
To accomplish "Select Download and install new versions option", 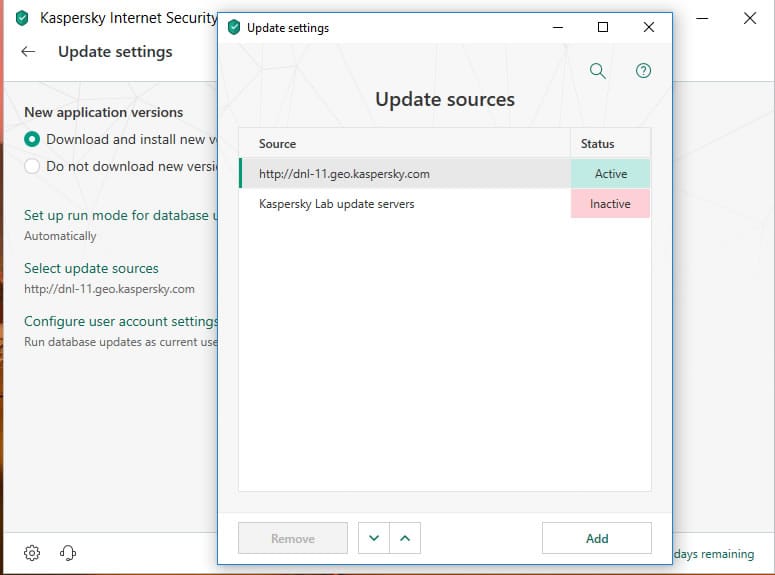I will (x=32, y=139).
